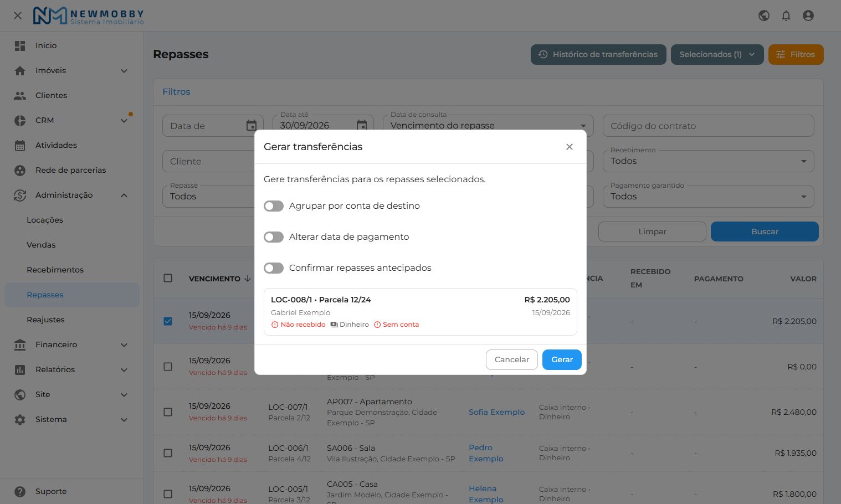Close the Gerar transferências dialog
This screenshot has width=841, height=504.
click(570, 147)
